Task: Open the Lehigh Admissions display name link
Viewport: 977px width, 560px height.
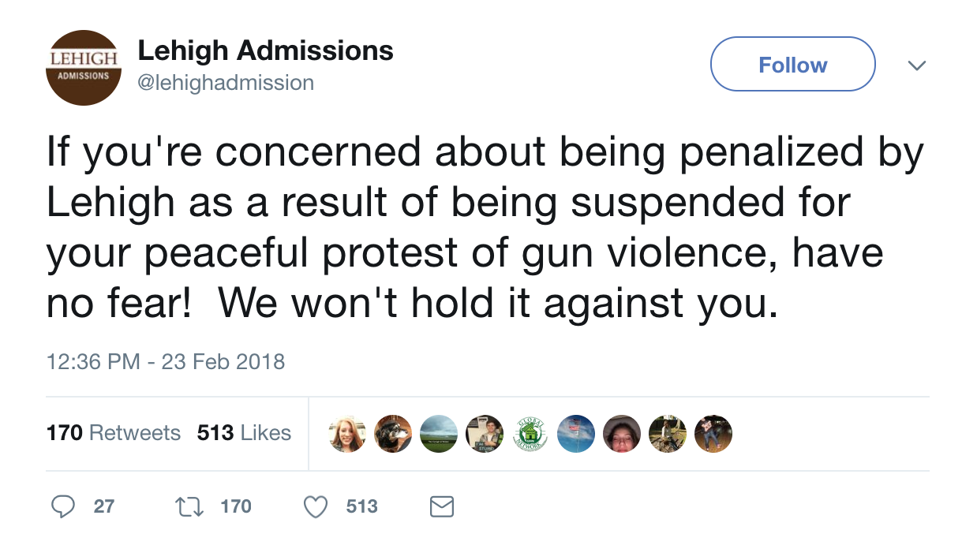Action: [265, 51]
